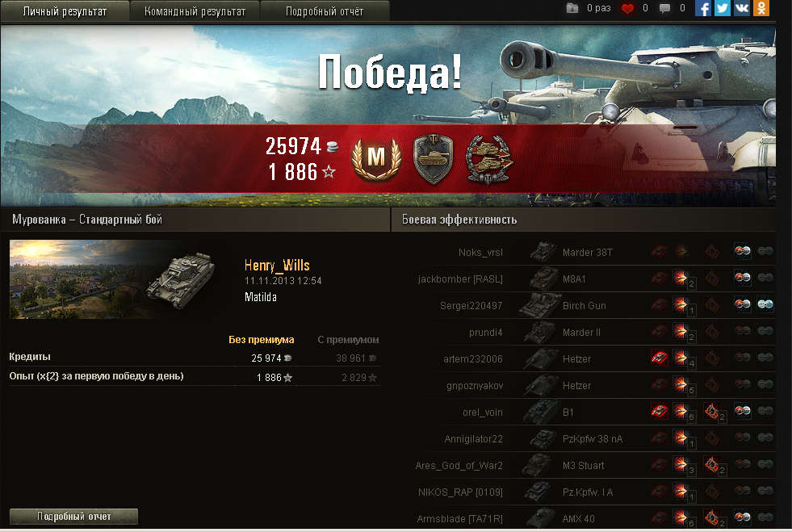
Task: Click player name Henry_Wills
Action: [x=277, y=266]
